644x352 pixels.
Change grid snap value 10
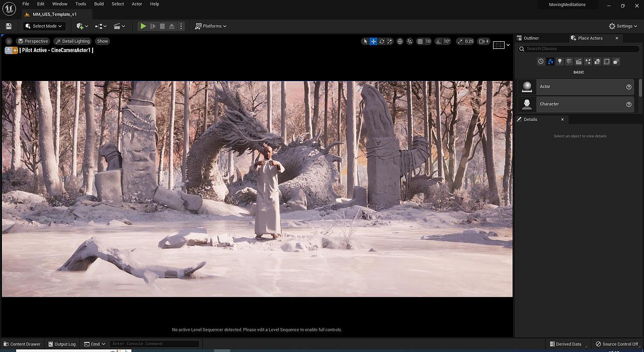pyautogui.click(x=428, y=41)
